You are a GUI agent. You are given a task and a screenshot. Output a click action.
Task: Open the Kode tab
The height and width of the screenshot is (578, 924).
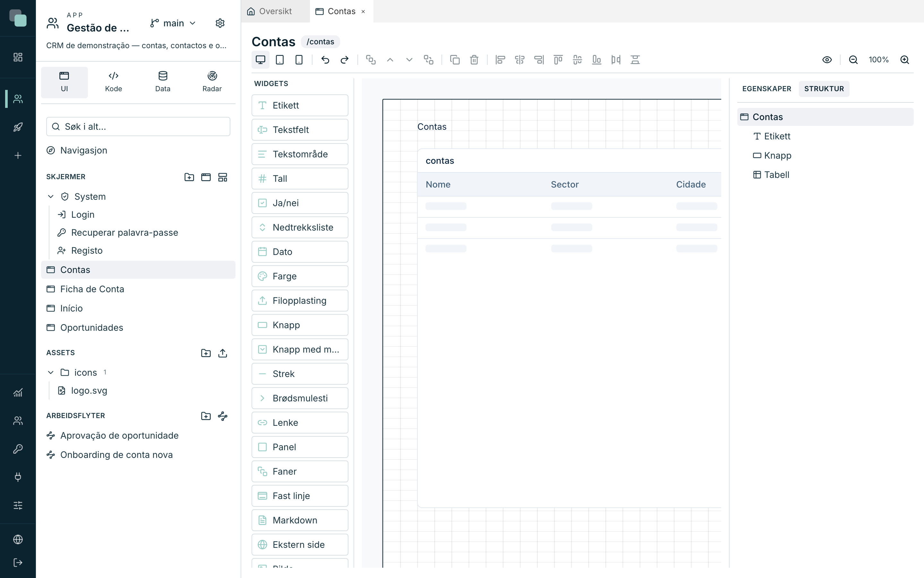pos(113,82)
